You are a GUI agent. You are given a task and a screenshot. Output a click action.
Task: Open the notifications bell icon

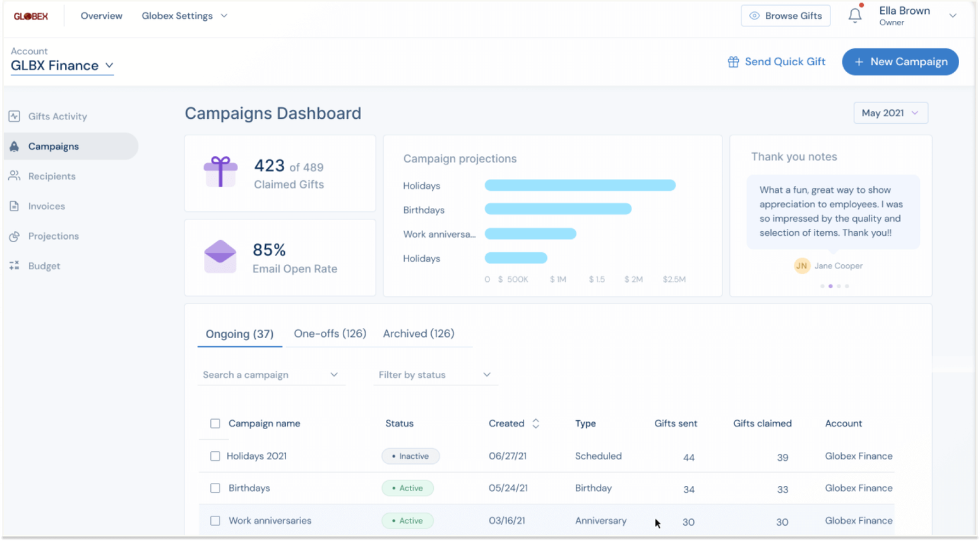point(855,15)
